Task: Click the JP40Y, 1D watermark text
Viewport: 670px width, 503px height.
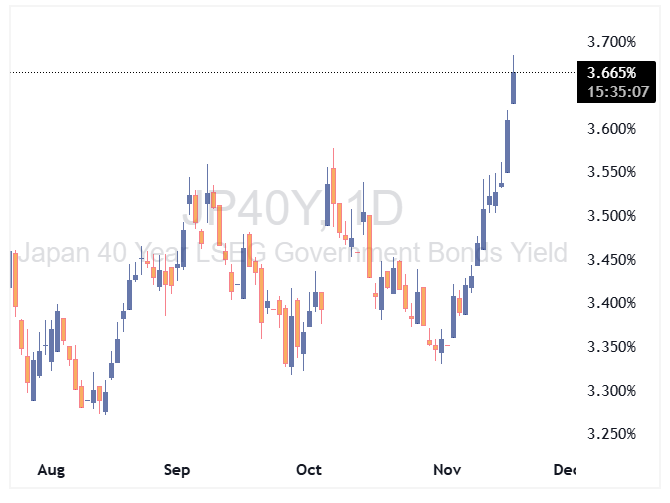Action: [292, 208]
